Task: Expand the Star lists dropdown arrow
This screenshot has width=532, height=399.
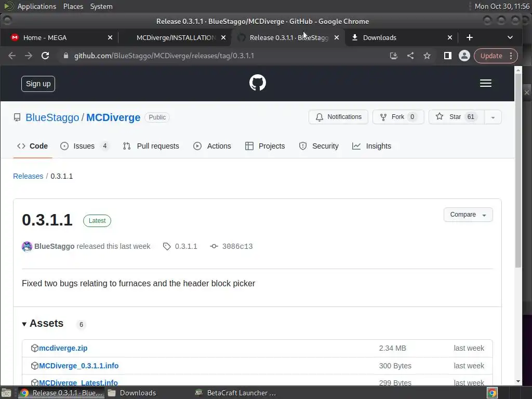Action: click(x=493, y=117)
